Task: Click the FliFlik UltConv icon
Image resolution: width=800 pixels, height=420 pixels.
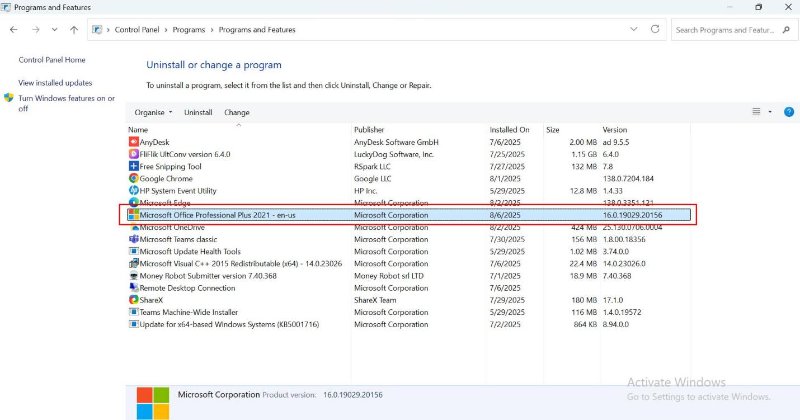Action: (134, 154)
